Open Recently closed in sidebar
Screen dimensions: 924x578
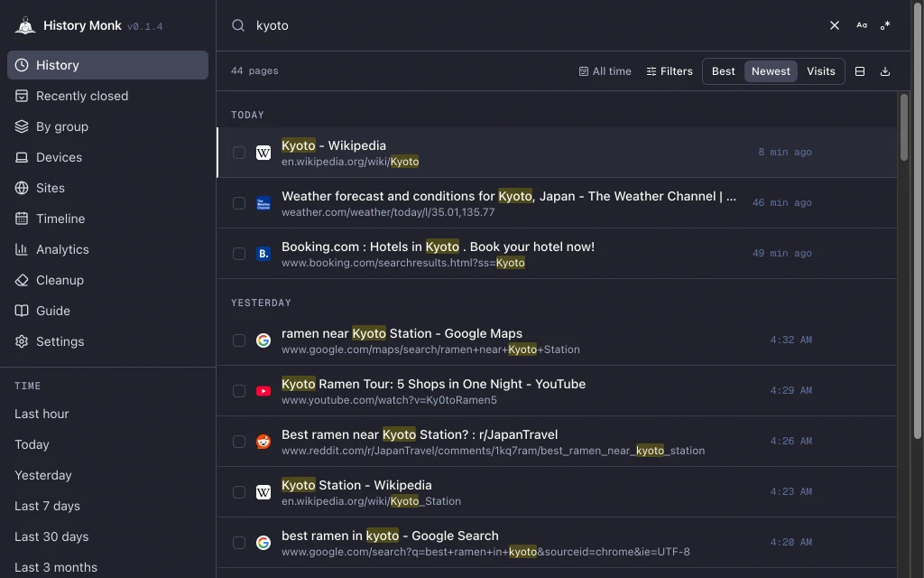[x=108, y=96]
